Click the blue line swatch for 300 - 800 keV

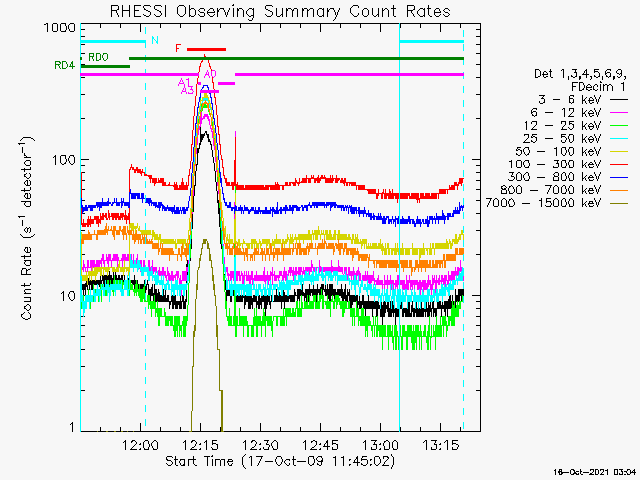619,177
